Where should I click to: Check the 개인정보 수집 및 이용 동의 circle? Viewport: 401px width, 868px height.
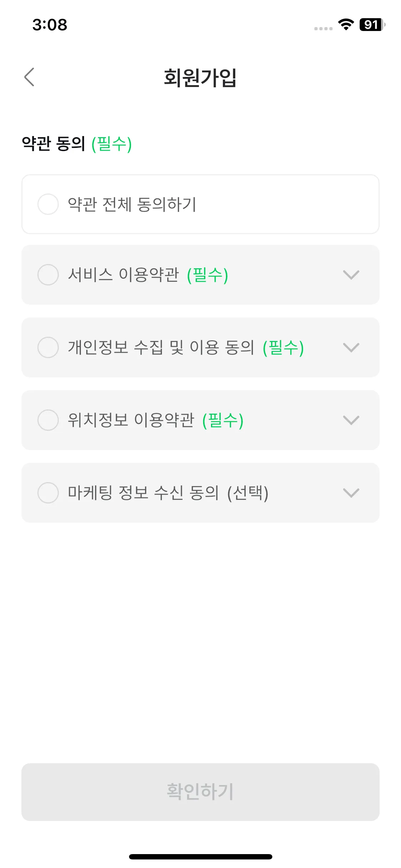pyautogui.click(x=48, y=347)
